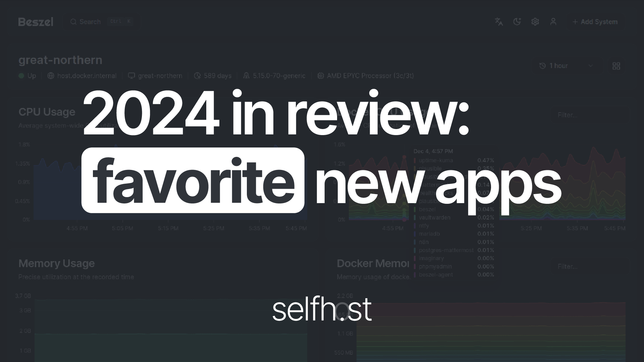Click the translation/language icon
The height and width of the screenshot is (362, 644).
click(x=499, y=22)
